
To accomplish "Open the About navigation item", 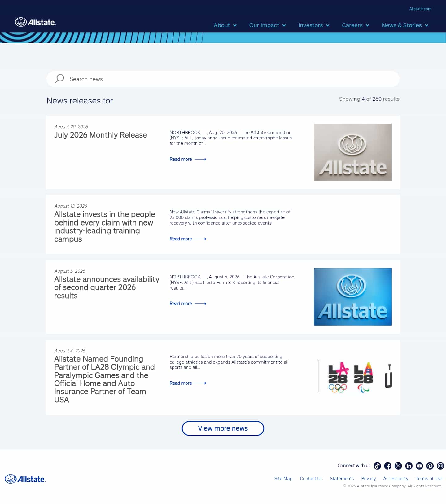I will pyautogui.click(x=222, y=25).
